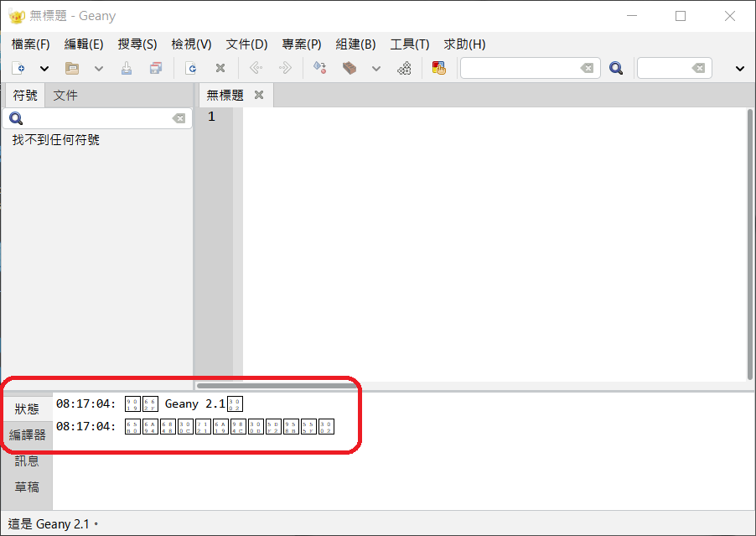Click the toolbar search magnifier icon
This screenshot has height=536, width=756.
[x=616, y=69]
